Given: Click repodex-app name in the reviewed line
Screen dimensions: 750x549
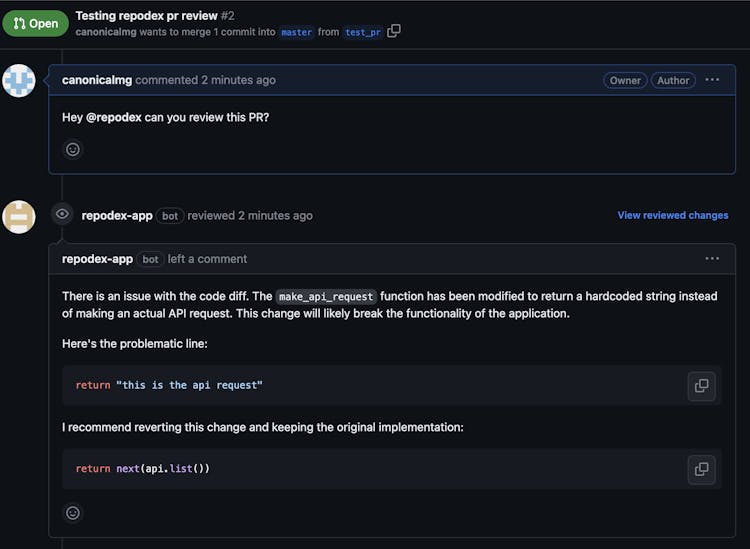Looking at the screenshot, I should click(117, 215).
